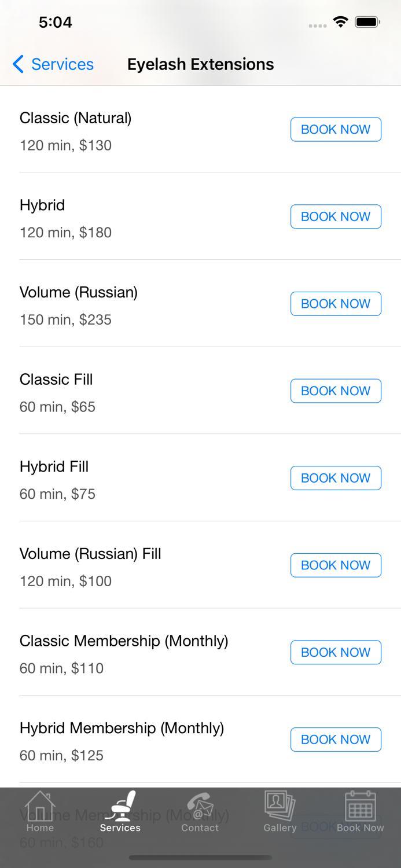Image resolution: width=401 pixels, height=868 pixels.
Task: Tap the Home house icon
Action: coord(40,806)
